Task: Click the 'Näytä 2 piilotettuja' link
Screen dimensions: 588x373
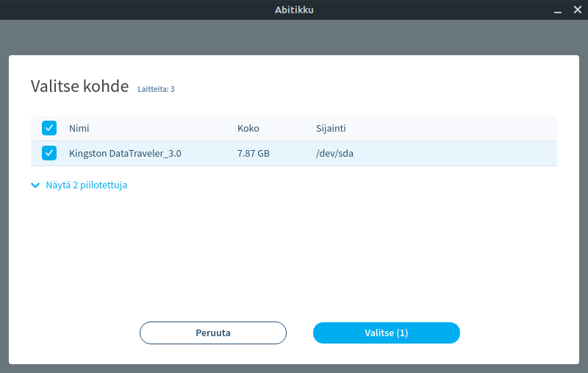Action: click(86, 185)
